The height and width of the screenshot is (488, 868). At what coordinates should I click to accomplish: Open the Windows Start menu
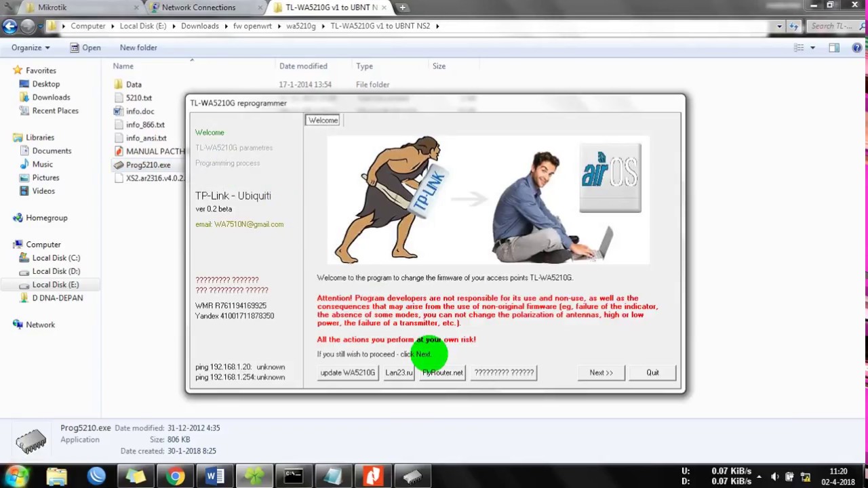point(15,476)
